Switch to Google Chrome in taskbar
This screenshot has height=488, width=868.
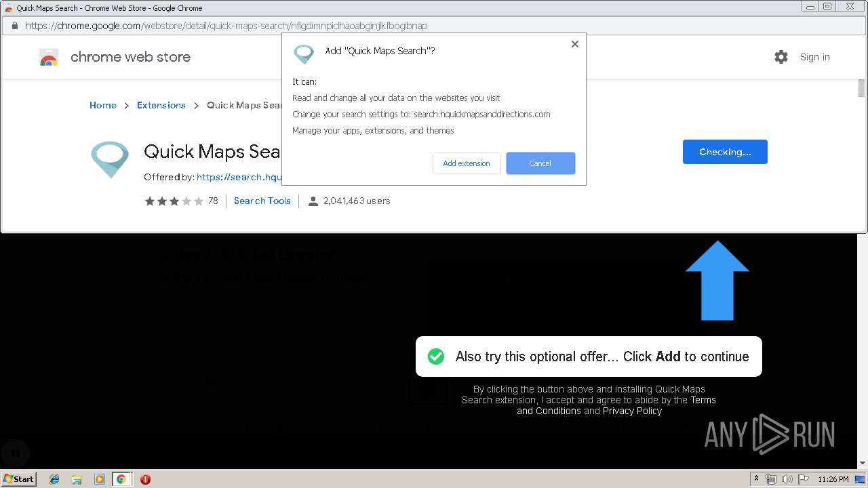121,479
